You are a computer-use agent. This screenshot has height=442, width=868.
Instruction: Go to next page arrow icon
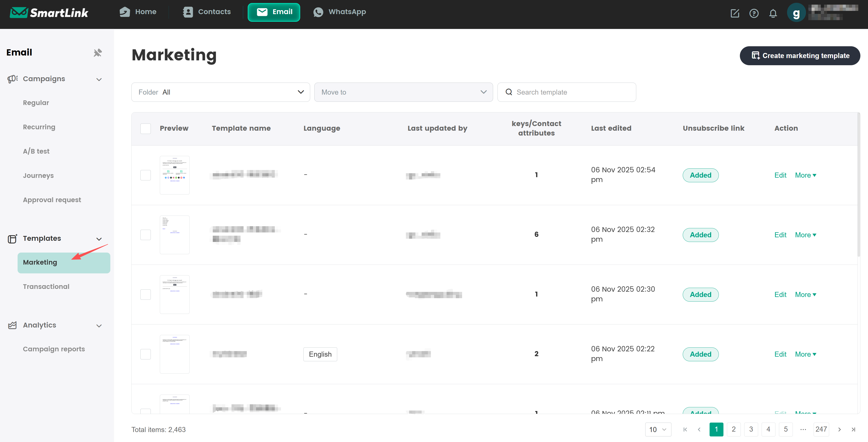point(839,429)
